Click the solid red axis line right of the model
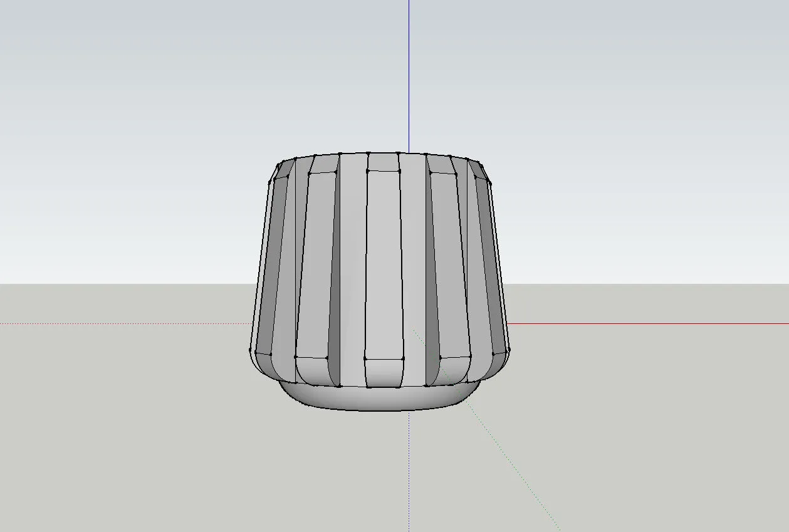Viewport: 789px width, 532px height. 648,324
